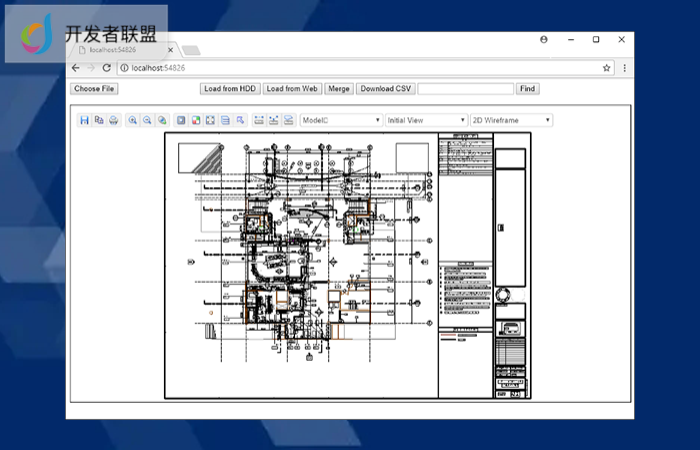Expand the Initial View dropdown
Image resolution: width=700 pixels, height=450 pixels.
pos(426,120)
